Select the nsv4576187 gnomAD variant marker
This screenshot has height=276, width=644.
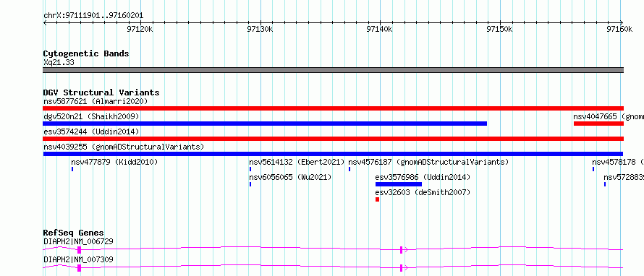(349, 169)
